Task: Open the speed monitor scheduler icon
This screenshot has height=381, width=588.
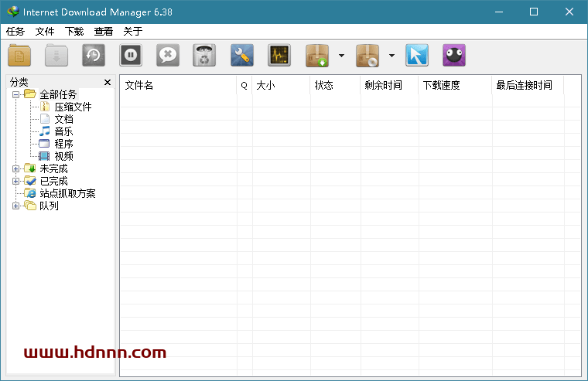Action: coord(279,56)
